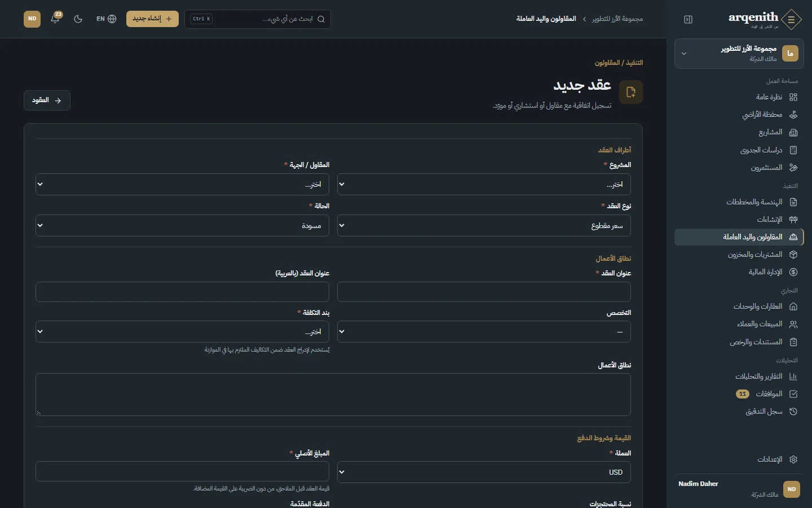812x508 pixels.
Task: Open العقارات والوحدات properties page
Action: click(739, 306)
